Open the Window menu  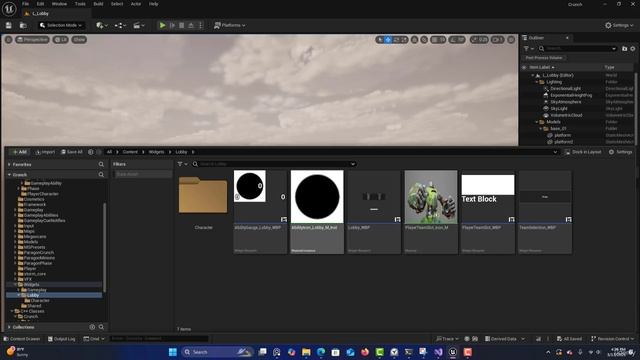pyautogui.click(x=59, y=4)
